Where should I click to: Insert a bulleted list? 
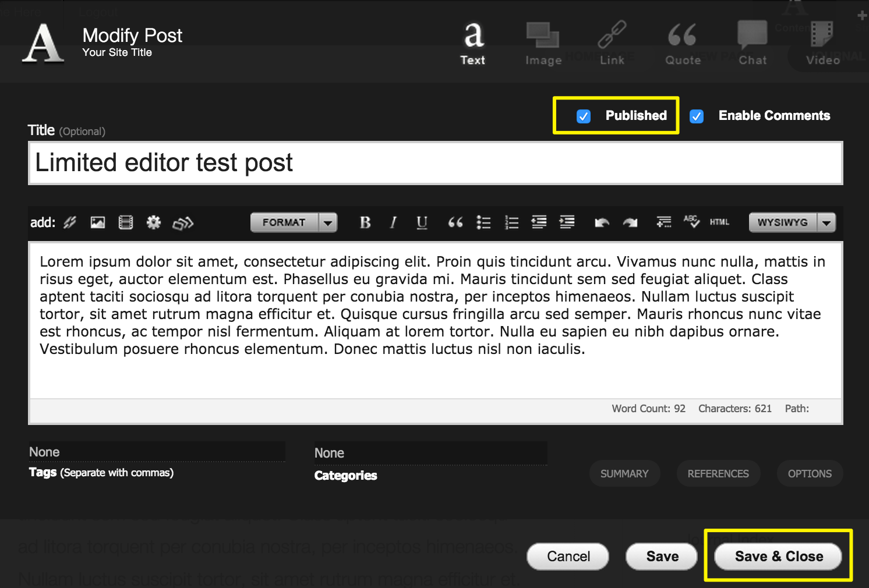point(483,222)
